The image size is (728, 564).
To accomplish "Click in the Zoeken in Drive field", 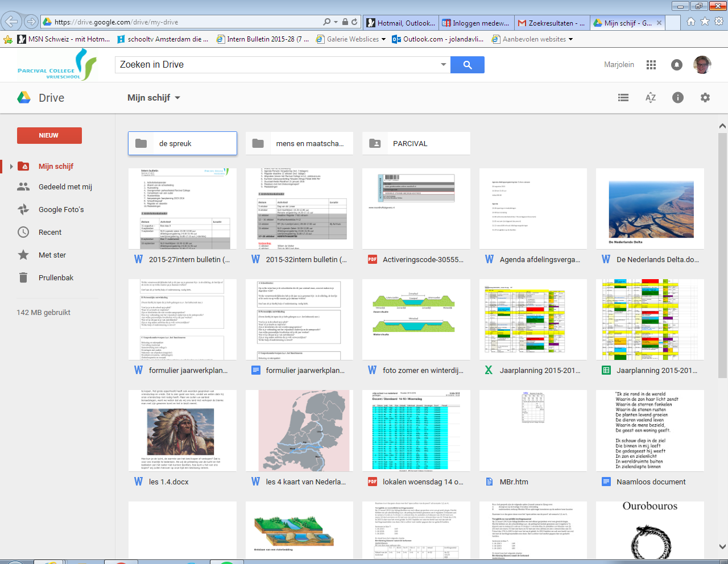I will point(276,65).
